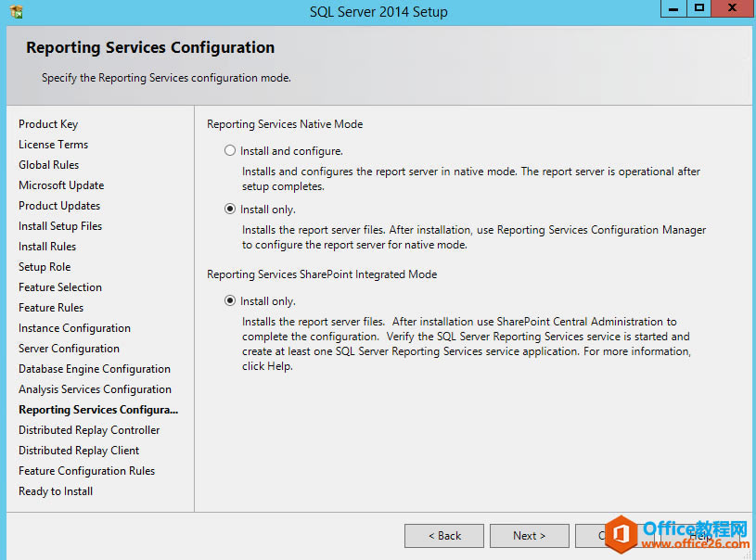The image size is (756, 560).
Task: Click 'Product Key' step in sidebar
Action: 48,124
